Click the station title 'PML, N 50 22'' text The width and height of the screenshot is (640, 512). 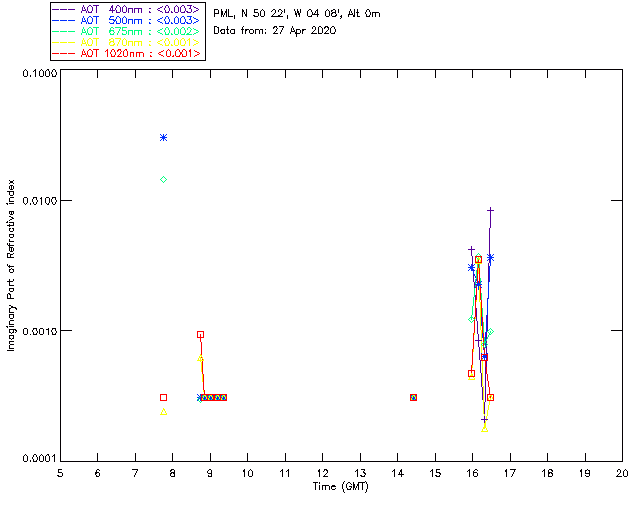251,14
